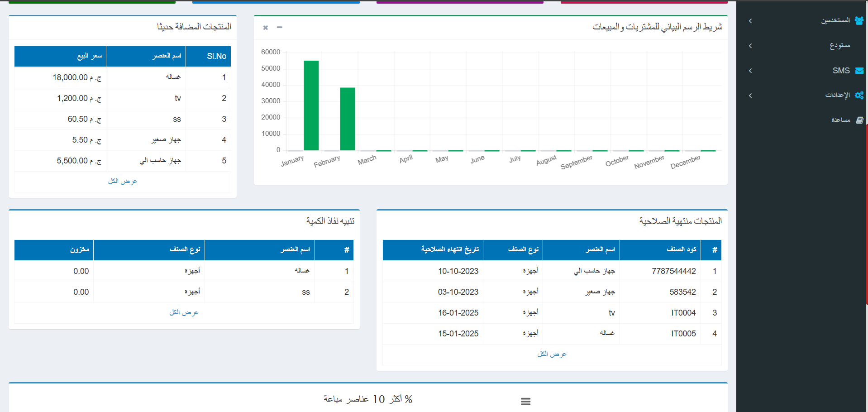The width and height of the screenshot is (868, 412).
Task: Open the hamburger menu on top-10 chart
Action: coord(525,401)
